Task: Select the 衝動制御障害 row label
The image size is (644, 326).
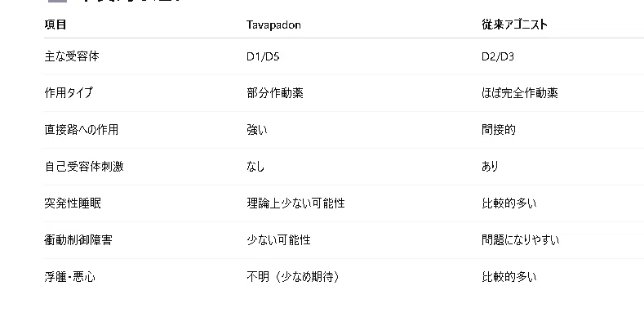Action: pos(78,240)
